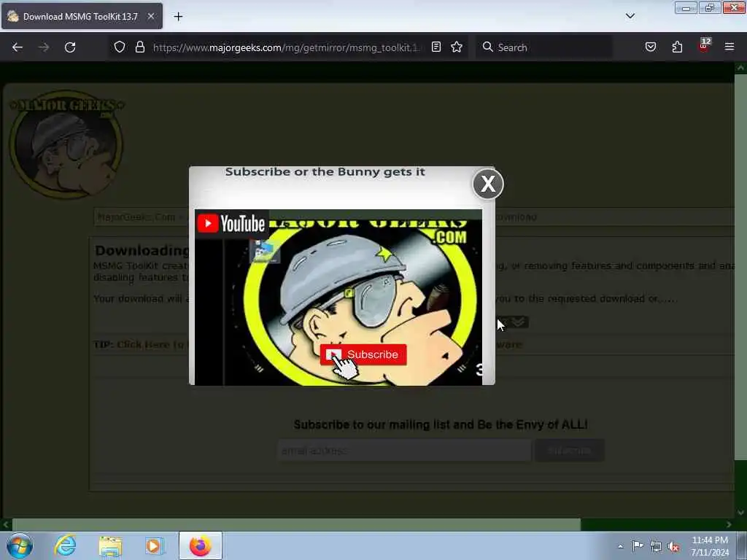Focus the Firefox Search box
747x560 pixels.
pos(544,47)
